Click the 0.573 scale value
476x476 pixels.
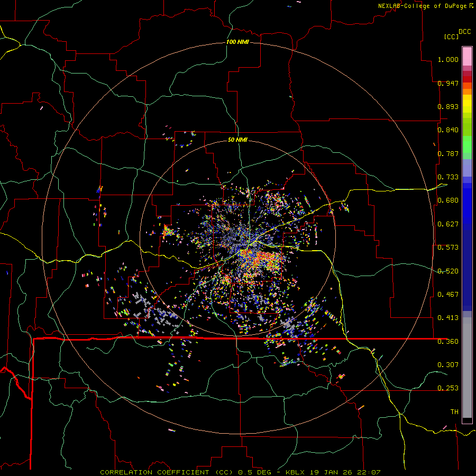tap(448, 248)
